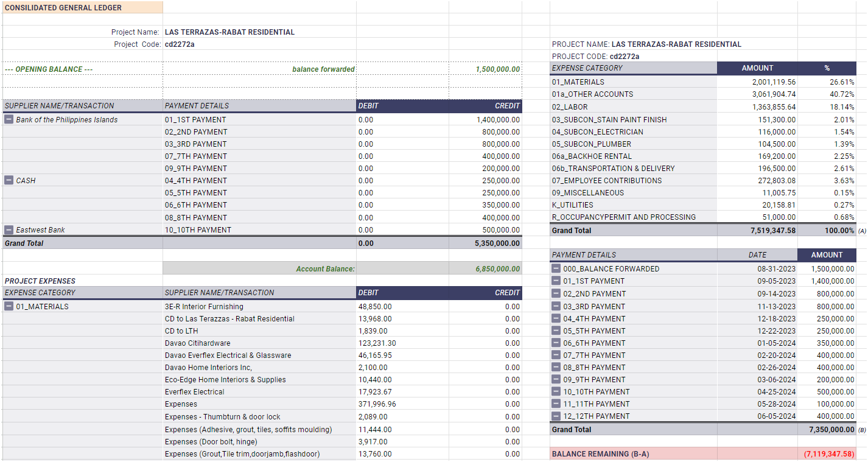Collapse the 03_3RD PAYMENT pivot row
Screen dimensions: 868x462
(x=556, y=306)
